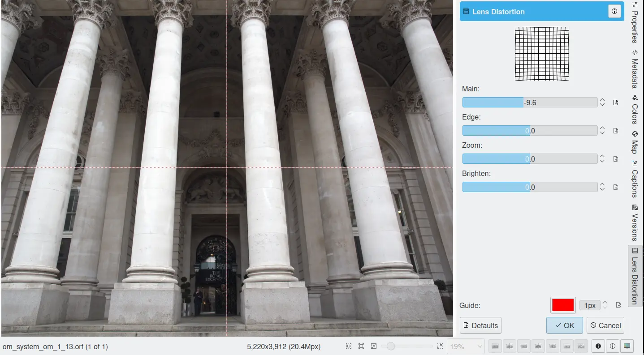
Task: Switch to the Colors sidebar tab
Action: coord(635,109)
